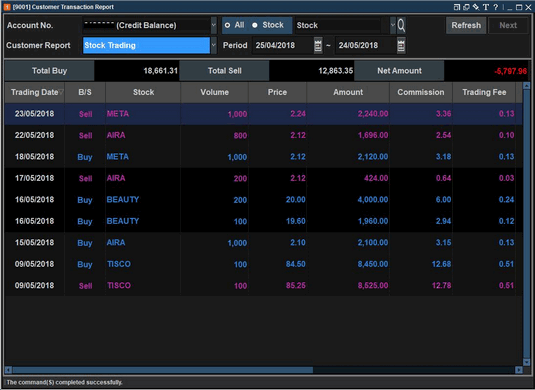
Task: Click the orange app icon in title bar
Action: coord(7,7)
